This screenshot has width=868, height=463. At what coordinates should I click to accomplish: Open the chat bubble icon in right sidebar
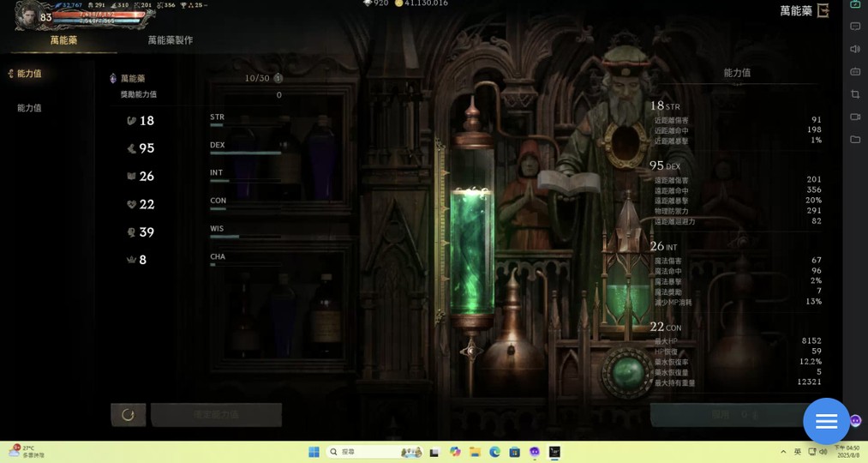coord(855,26)
